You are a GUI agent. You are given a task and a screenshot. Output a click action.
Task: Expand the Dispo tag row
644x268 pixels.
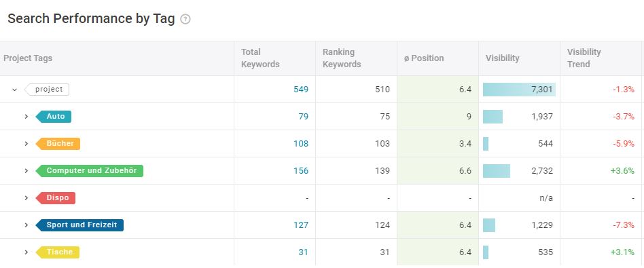tap(26, 198)
